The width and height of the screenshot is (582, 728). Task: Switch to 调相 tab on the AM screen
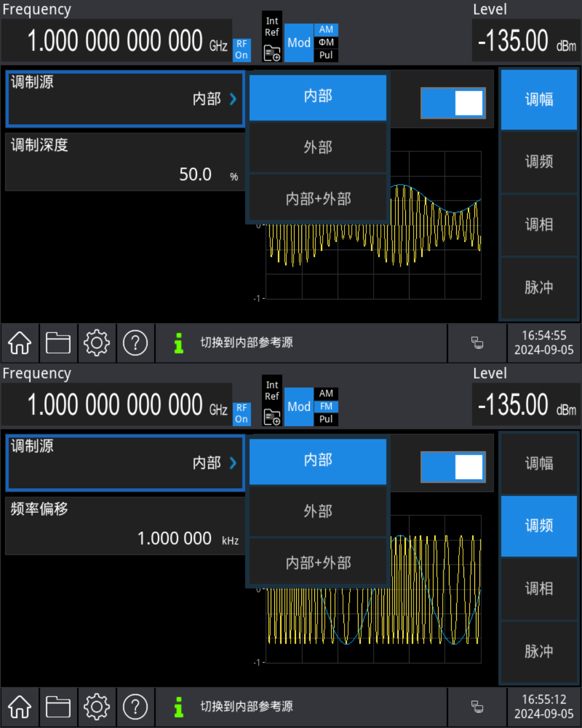[539, 225]
